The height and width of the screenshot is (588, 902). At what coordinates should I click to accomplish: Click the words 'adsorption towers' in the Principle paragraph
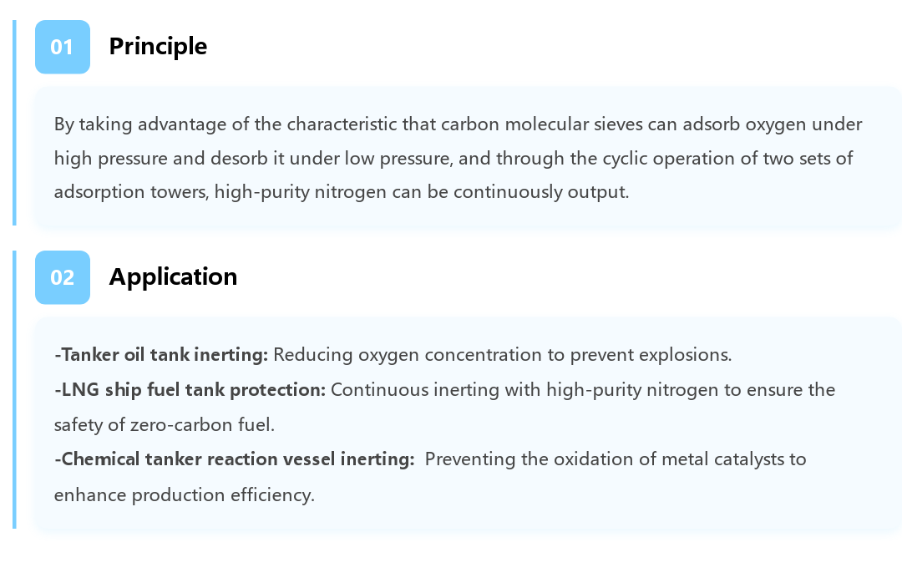click(130, 191)
